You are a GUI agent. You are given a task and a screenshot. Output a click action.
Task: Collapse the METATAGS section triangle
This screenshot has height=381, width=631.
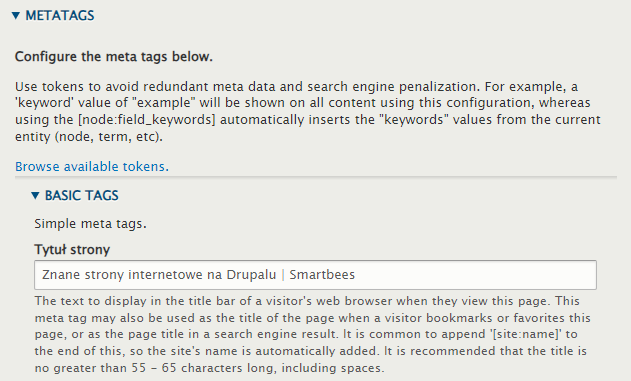[x=16, y=16]
